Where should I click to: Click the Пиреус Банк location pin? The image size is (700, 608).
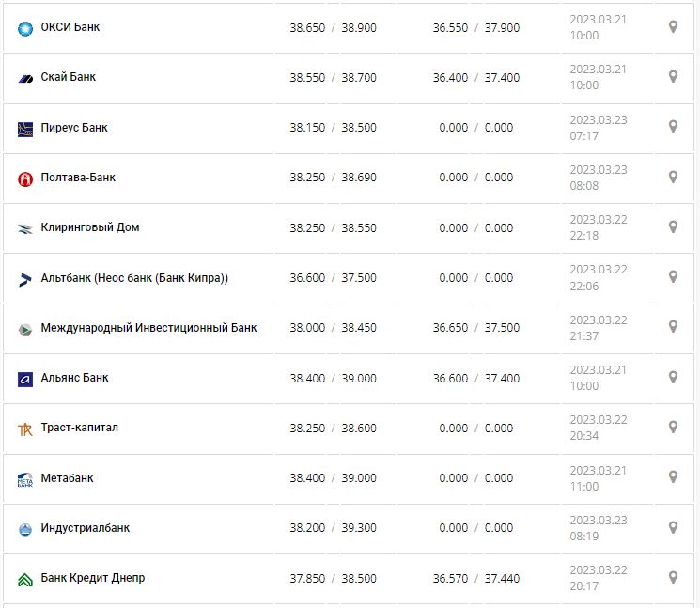tap(673, 127)
